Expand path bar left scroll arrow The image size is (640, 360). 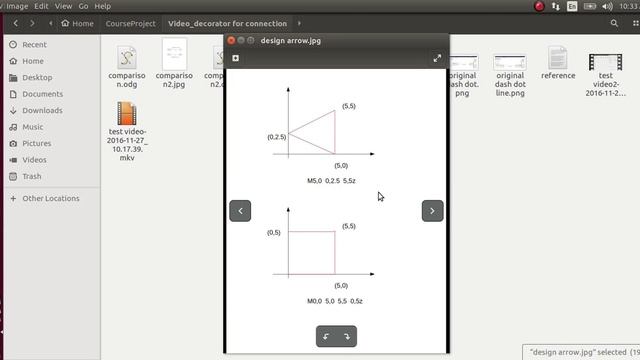[51, 23]
